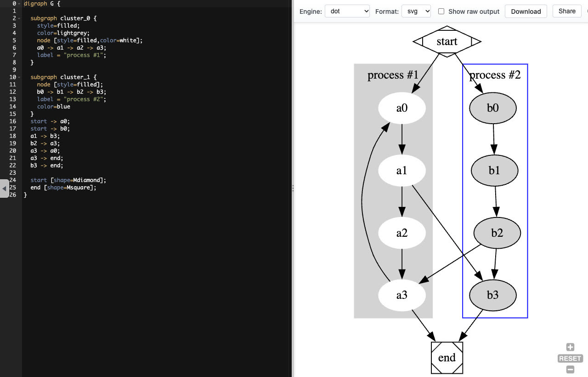This screenshot has width=588, height=377.
Task: Fold the digraph G block at line 0
Action: [19, 4]
